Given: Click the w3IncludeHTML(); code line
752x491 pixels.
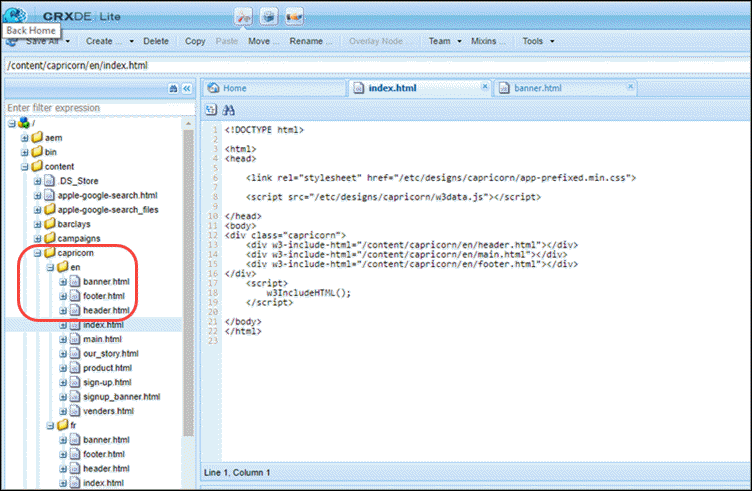Looking at the screenshot, I should coord(309,293).
